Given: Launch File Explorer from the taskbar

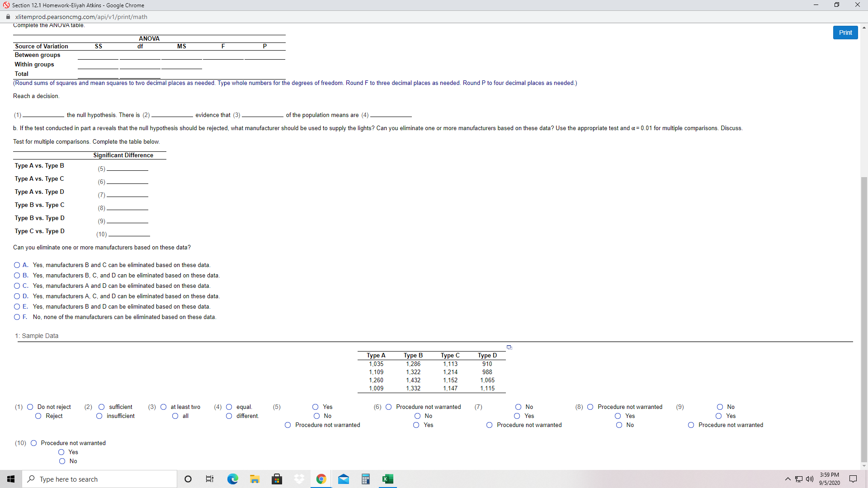Looking at the screenshot, I should pyautogui.click(x=255, y=479).
